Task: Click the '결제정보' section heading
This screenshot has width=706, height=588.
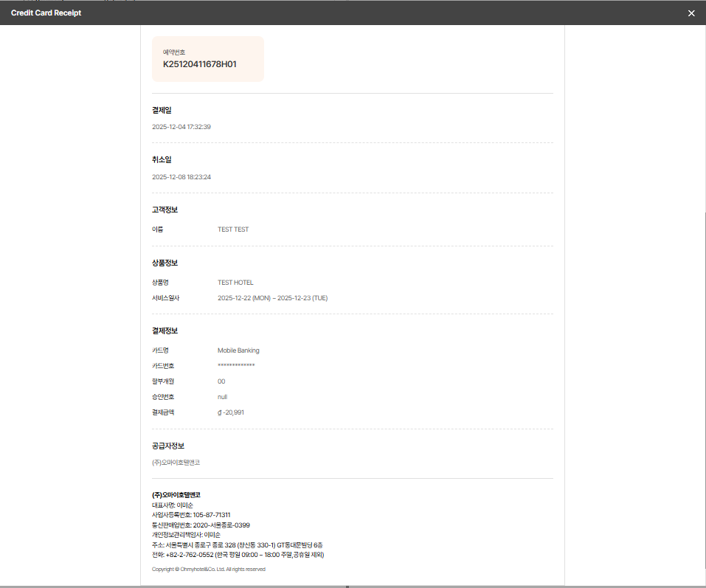Action: pyautogui.click(x=165, y=331)
